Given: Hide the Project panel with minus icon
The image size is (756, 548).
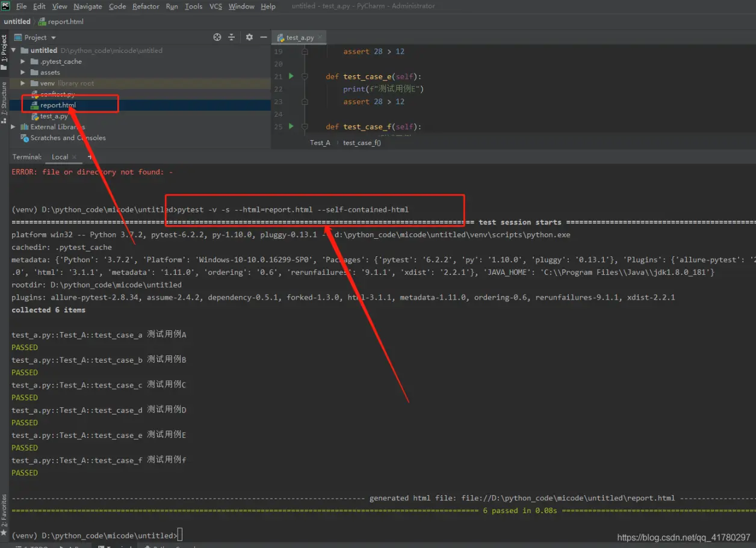Looking at the screenshot, I should pos(263,37).
